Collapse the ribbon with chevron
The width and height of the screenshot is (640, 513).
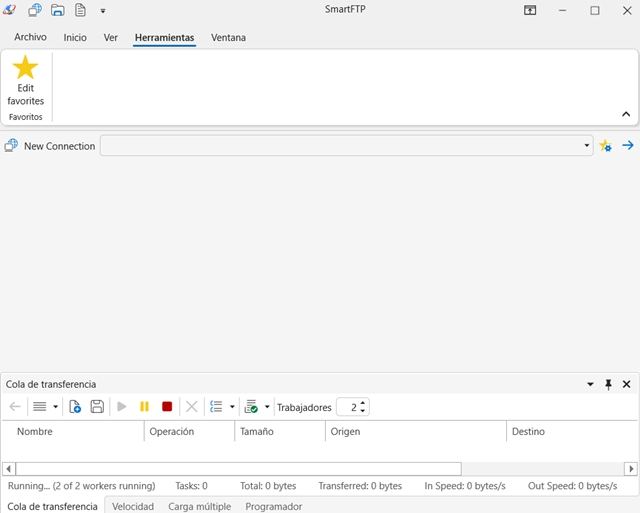pos(626,114)
